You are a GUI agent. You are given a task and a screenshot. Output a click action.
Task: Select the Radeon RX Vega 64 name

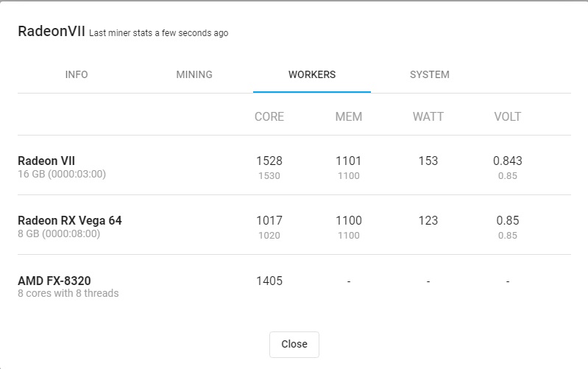click(70, 220)
